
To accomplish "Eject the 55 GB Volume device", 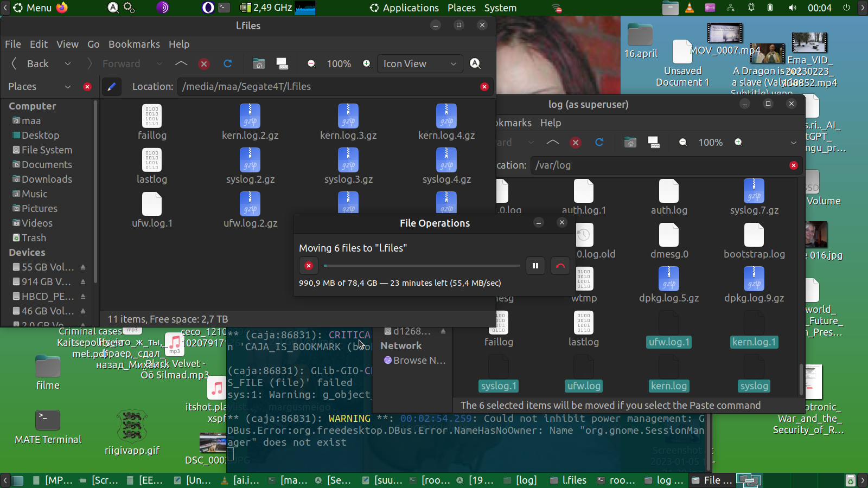I will 83,267.
